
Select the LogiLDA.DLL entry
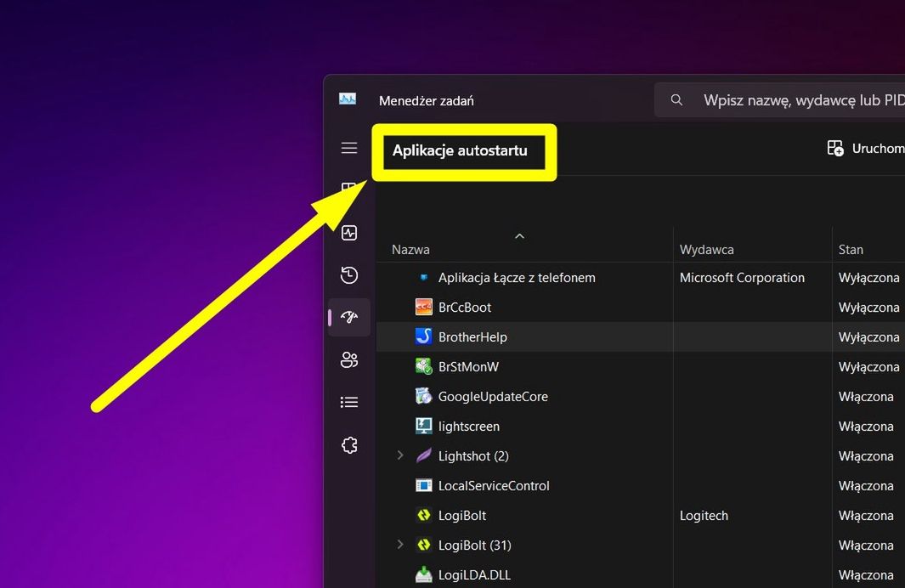pyautogui.click(x=641, y=574)
